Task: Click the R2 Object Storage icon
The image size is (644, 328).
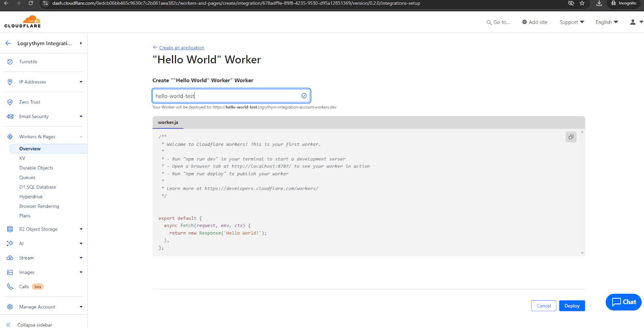Action: click(x=10, y=229)
